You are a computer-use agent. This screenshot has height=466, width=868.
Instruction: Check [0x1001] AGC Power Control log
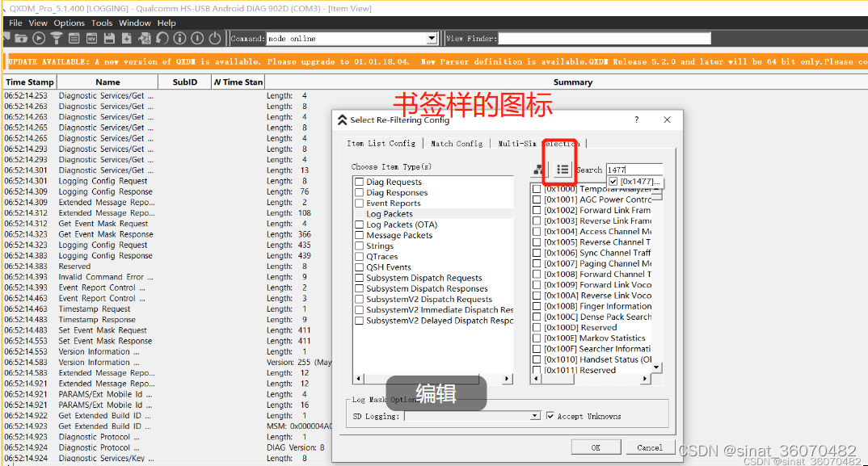pos(537,199)
